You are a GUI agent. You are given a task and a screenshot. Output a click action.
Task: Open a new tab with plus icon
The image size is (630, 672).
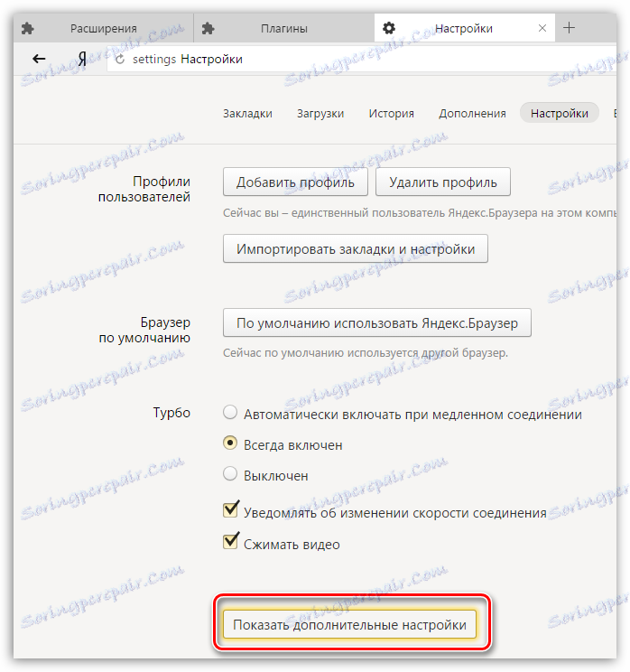pyautogui.click(x=569, y=28)
